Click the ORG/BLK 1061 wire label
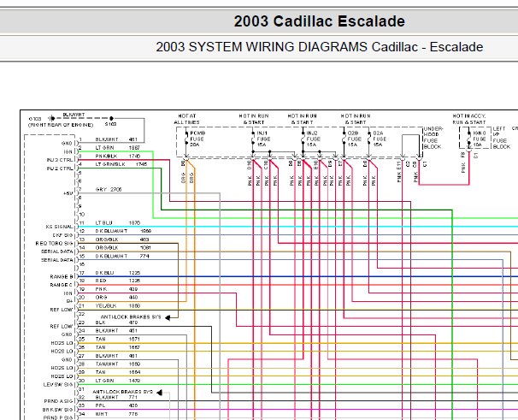 123,248
